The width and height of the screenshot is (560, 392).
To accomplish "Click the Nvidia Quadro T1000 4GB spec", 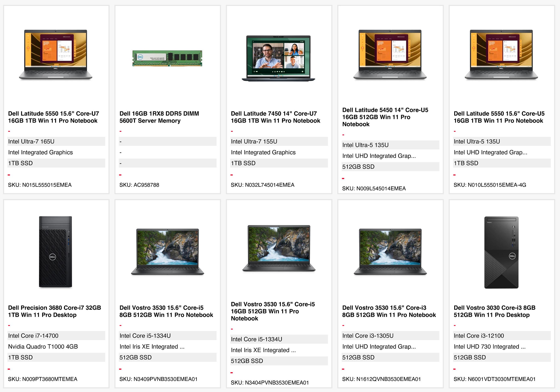I will [x=43, y=346].
